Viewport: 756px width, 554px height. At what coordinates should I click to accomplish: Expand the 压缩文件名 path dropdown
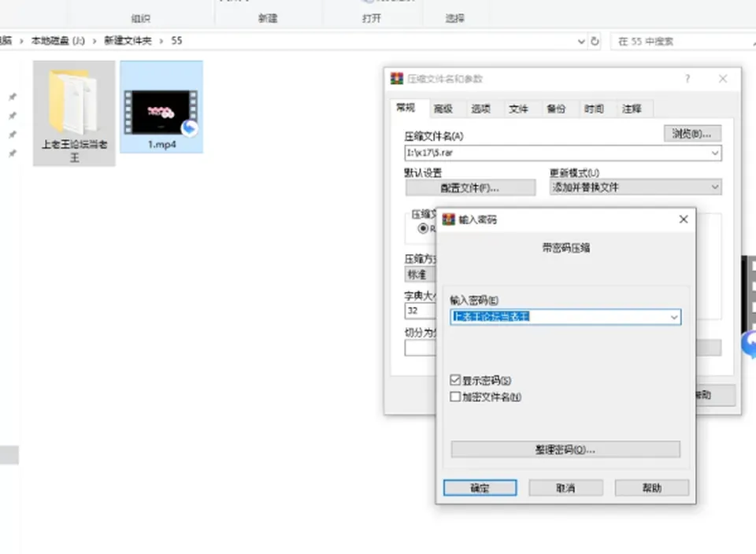[x=715, y=153]
